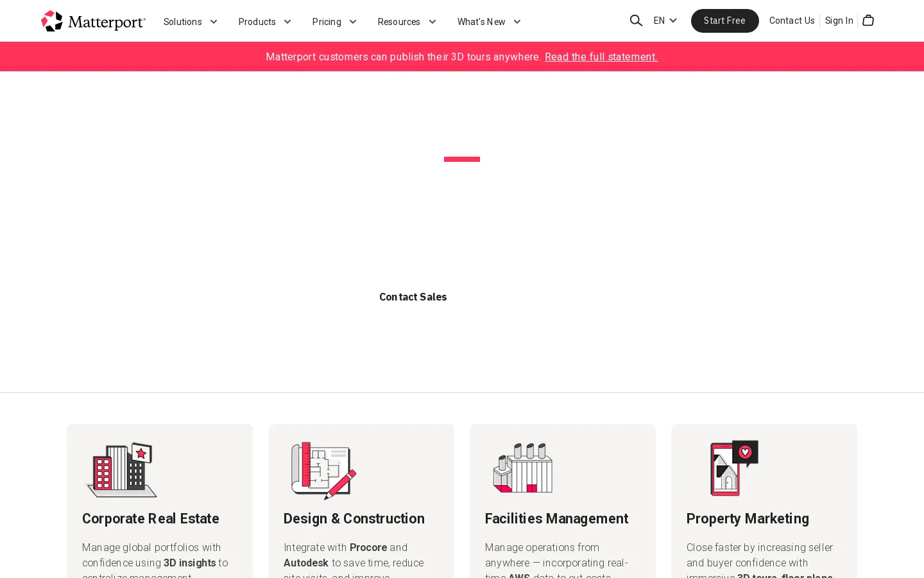Open Read the full statement link
Viewport: 924px width, 578px height.
click(601, 57)
